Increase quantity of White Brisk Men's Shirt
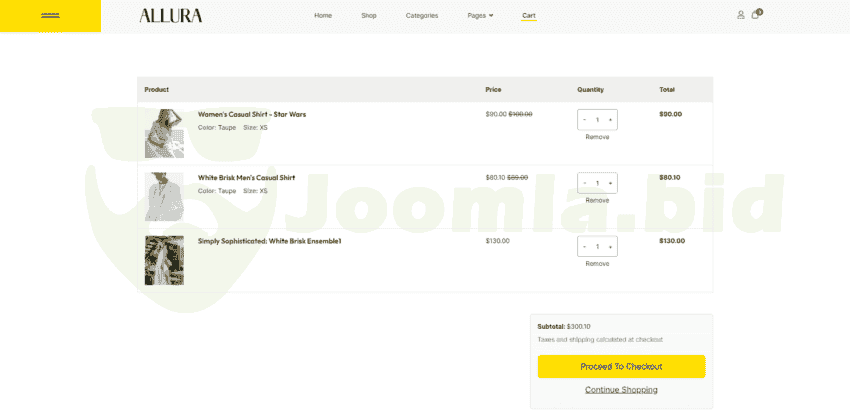Screen dimensions: 850x416 coord(610,183)
